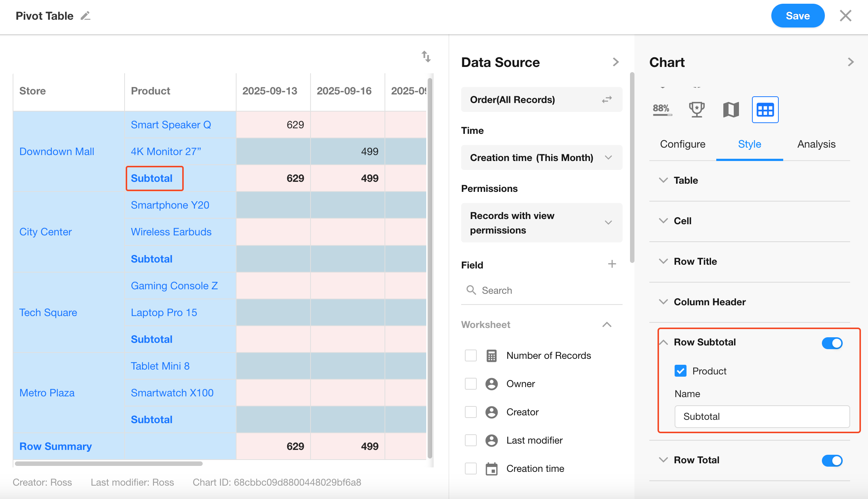Select the trophy ranking chart type icon
Image resolution: width=868 pixels, height=499 pixels.
696,110
